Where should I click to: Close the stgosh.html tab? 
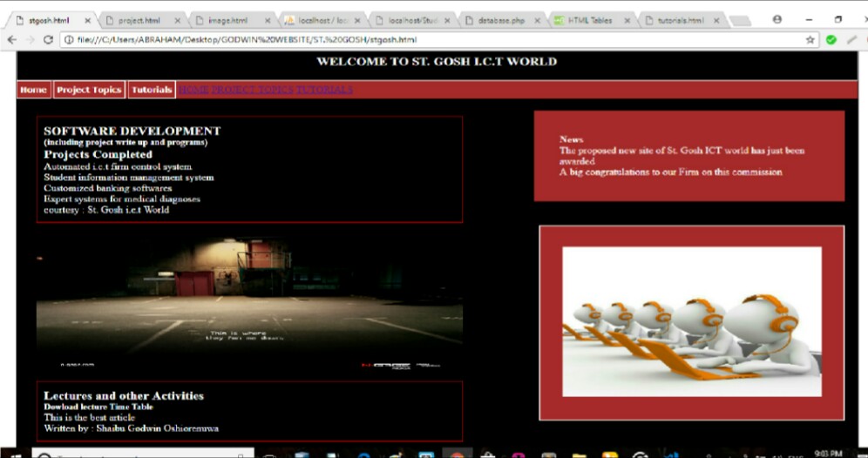pos(87,21)
